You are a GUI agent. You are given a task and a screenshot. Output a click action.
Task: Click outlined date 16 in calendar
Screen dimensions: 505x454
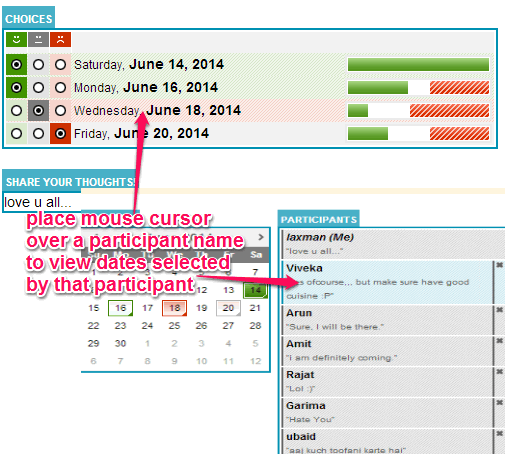pos(120,308)
